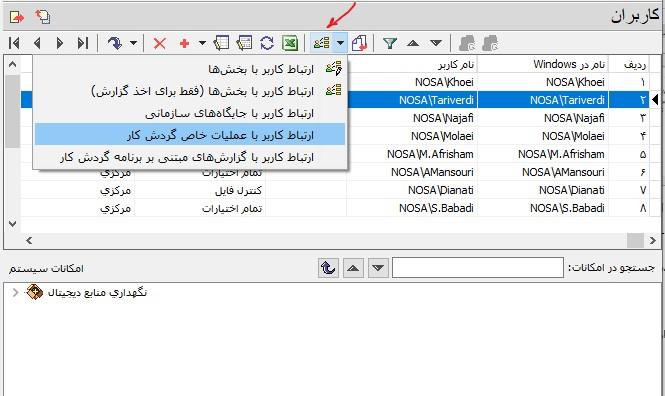Click the green funnel filter icon

[390, 43]
